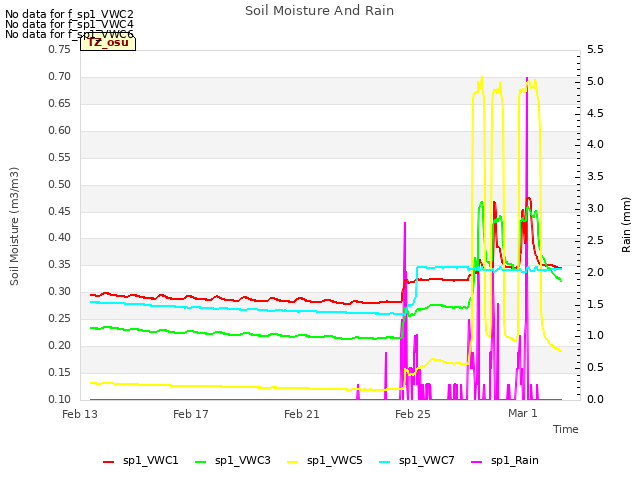
Task: Click the sp1_VWC5 legend label
Action: pos(335,460)
